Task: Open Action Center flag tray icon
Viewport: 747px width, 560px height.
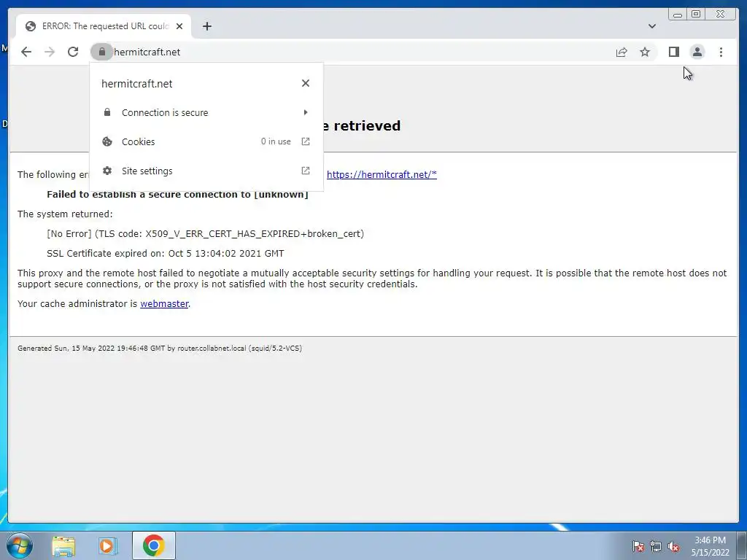Action: pyautogui.click(x=638, y=546)
